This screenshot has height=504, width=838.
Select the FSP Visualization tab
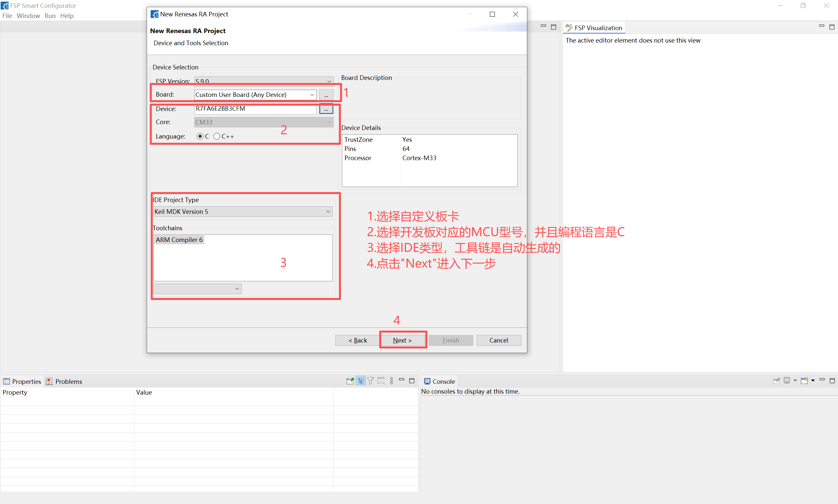click(x=594, y=28)
